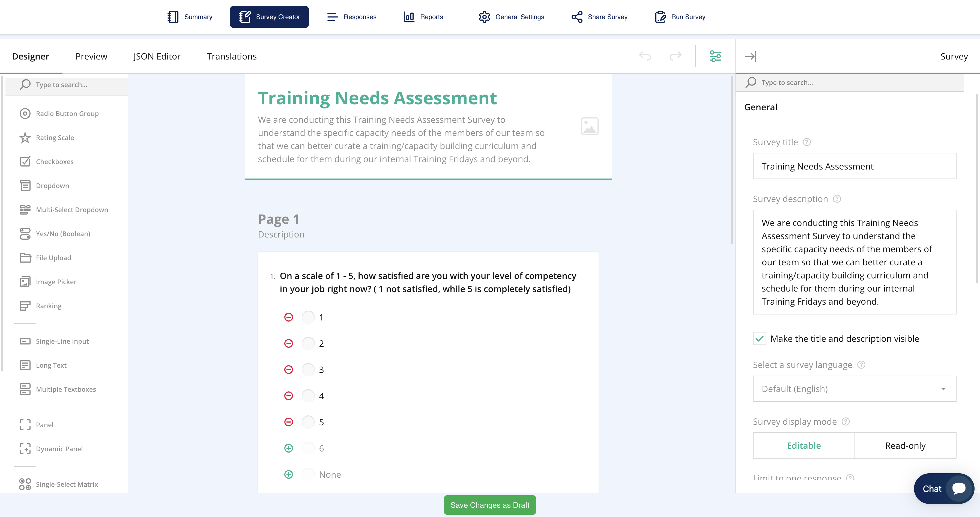Select the Reports icon
980x517 pixels.
click(x=409, y=17)
